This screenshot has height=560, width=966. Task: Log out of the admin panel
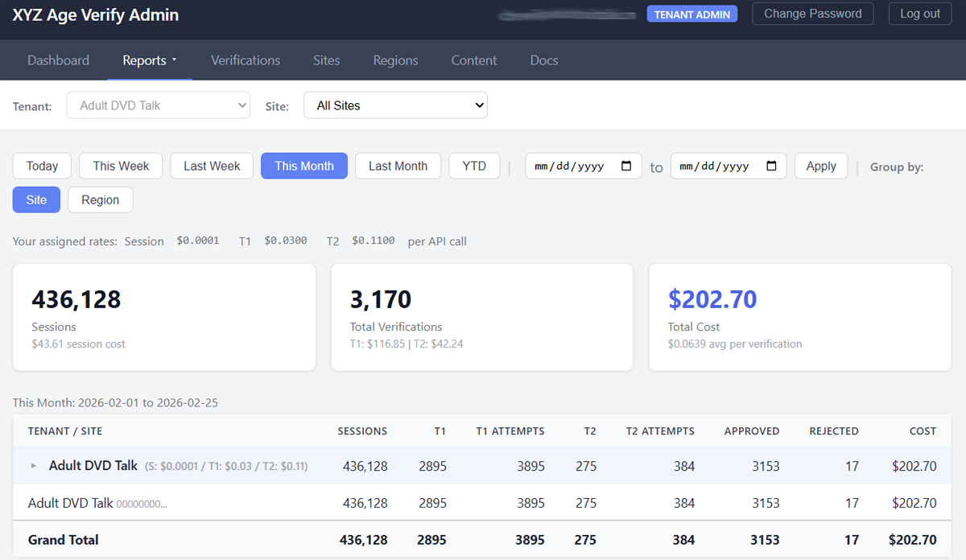(919, 14)
